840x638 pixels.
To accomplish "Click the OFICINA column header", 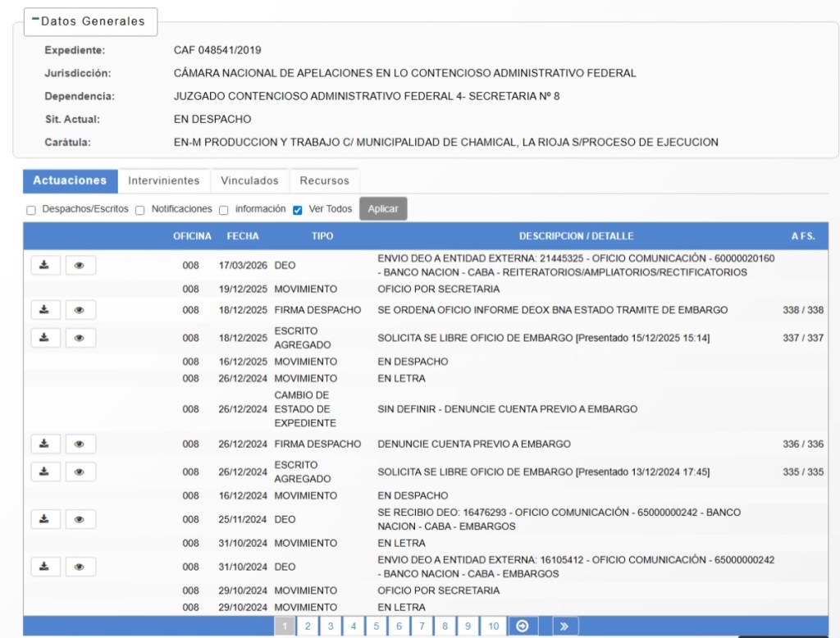I will point(192,235).
